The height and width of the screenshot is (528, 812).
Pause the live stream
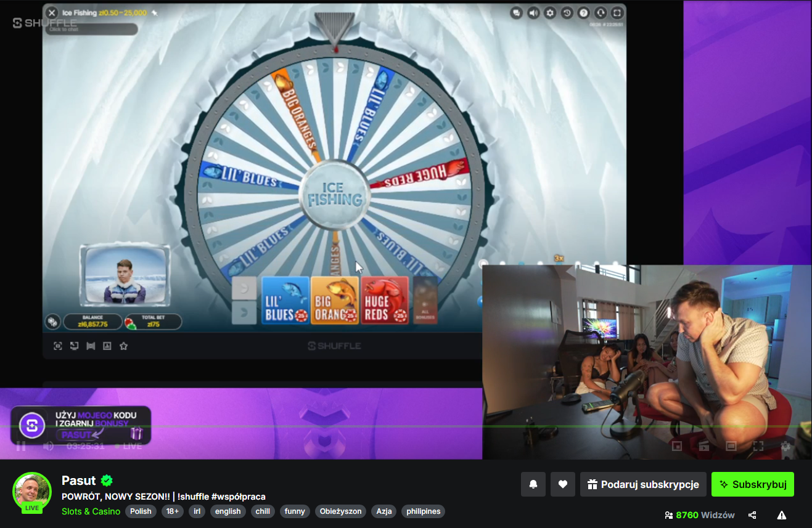coord(21,445)
